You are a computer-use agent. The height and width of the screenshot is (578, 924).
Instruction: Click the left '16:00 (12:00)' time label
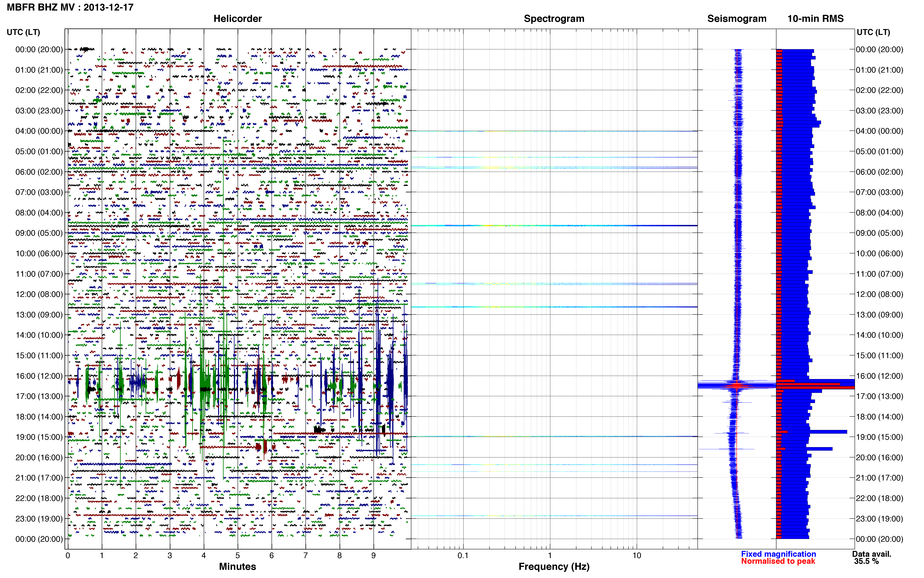coord(39,376)
